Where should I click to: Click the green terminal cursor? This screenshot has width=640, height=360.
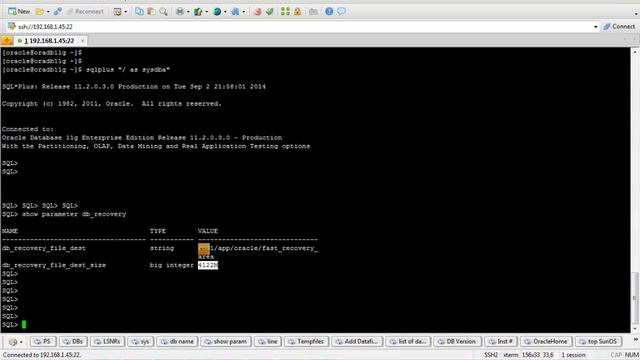coord(24,324)
